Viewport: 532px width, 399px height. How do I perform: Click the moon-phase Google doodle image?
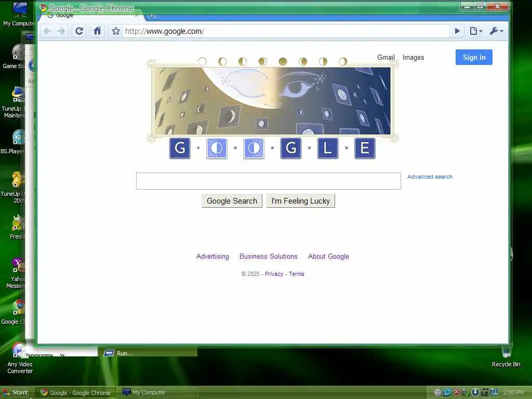click(x=272, y=101)
